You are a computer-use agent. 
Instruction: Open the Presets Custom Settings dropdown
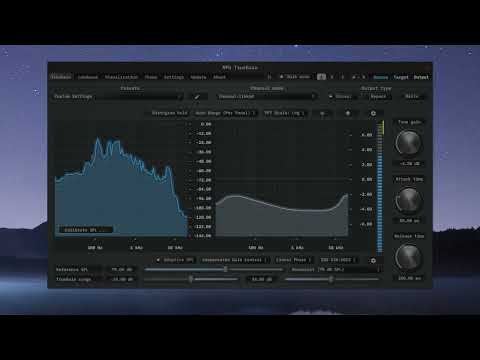pos(118,97)
